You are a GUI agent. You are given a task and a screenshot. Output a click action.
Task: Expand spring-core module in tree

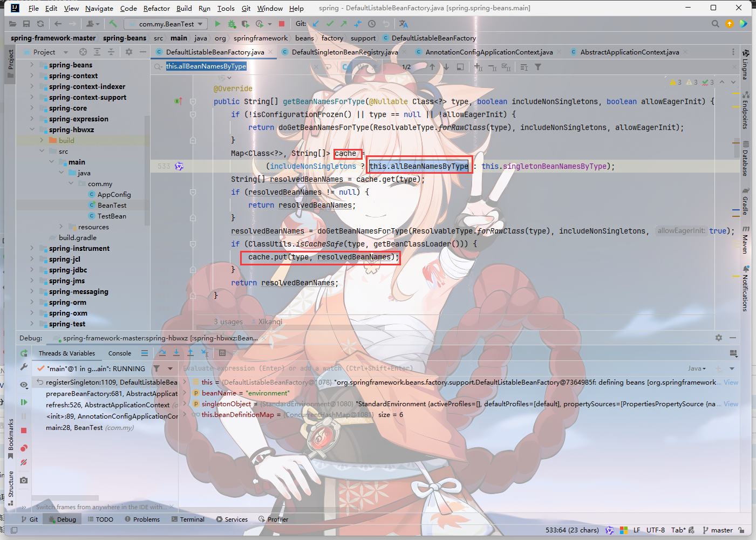click(x=32, y=108)
